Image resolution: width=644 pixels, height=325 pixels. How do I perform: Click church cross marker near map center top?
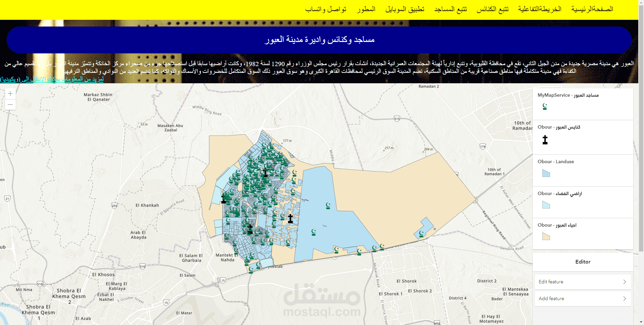point(265,173)
